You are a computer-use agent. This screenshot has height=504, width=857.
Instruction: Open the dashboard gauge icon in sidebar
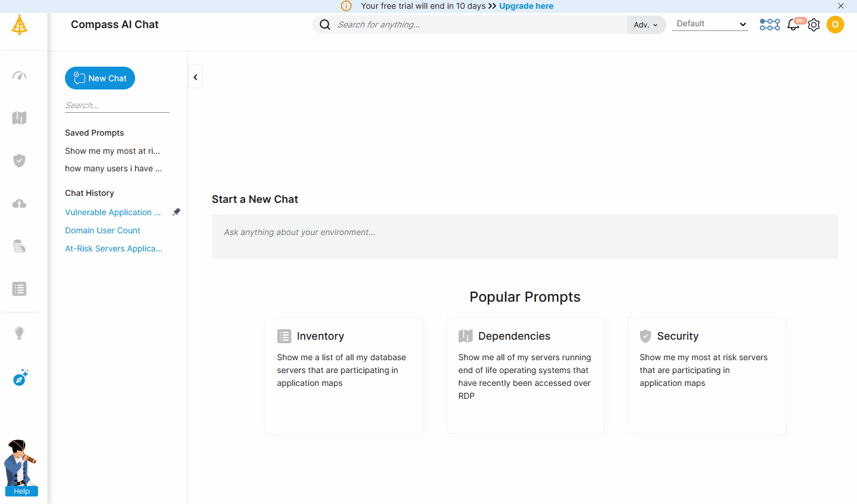[x=19, y=75]
